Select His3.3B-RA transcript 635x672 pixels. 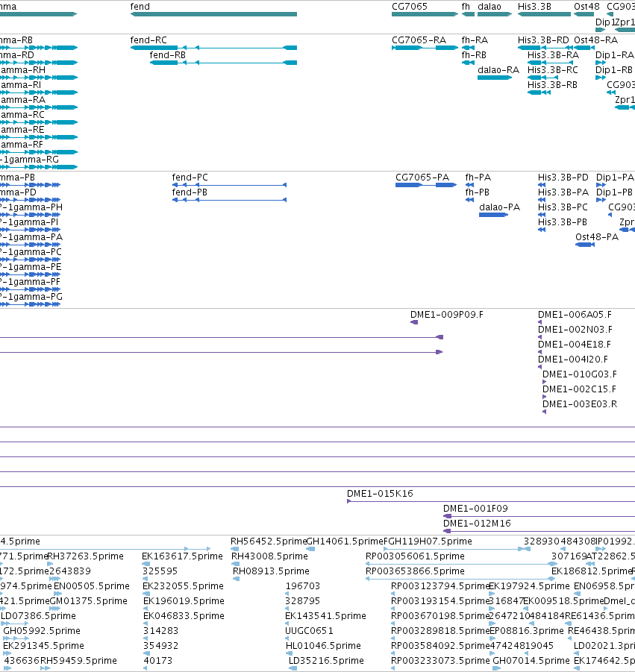coord(550,63)
